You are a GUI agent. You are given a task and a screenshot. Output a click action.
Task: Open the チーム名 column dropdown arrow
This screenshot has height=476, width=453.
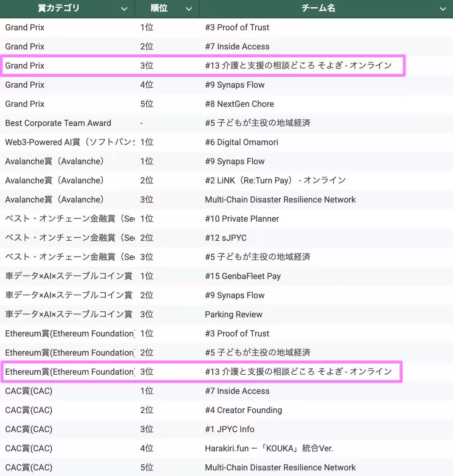(443, 9)
